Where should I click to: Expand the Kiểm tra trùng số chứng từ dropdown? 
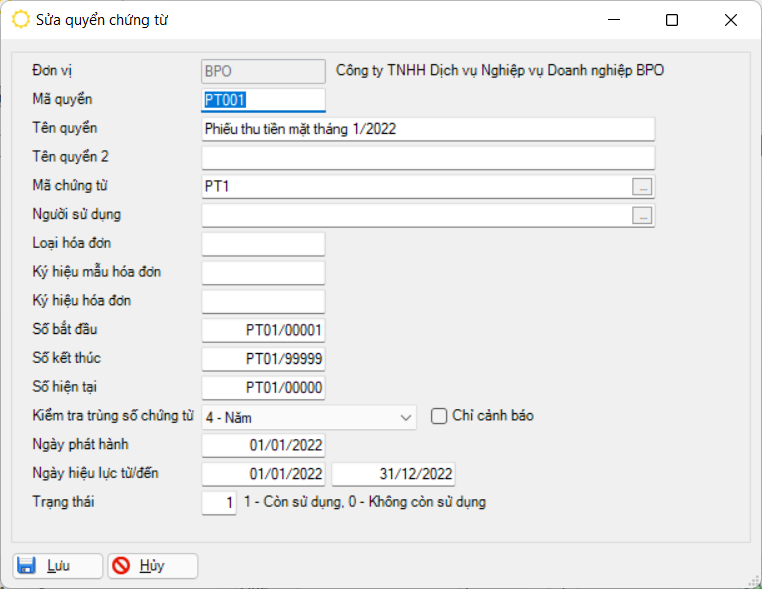405,417
